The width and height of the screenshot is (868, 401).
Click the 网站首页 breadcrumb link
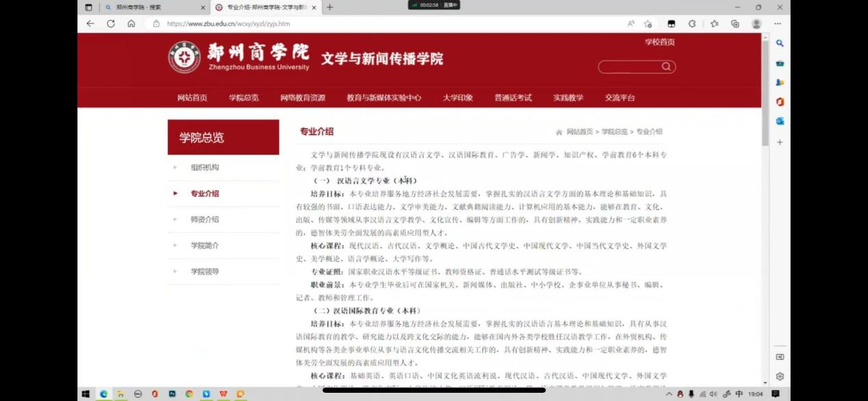click(x=580, y=131)
